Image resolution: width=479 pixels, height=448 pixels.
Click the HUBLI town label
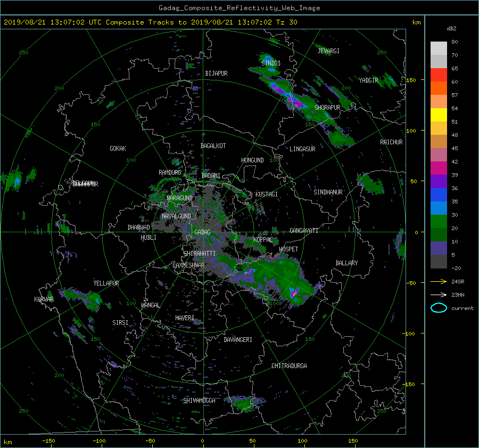[148, 238]
